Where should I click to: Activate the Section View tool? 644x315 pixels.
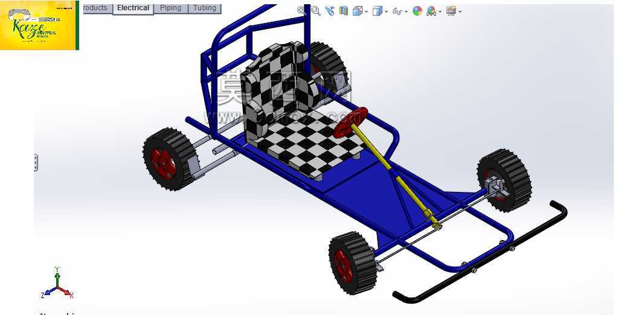pos(344,11)
